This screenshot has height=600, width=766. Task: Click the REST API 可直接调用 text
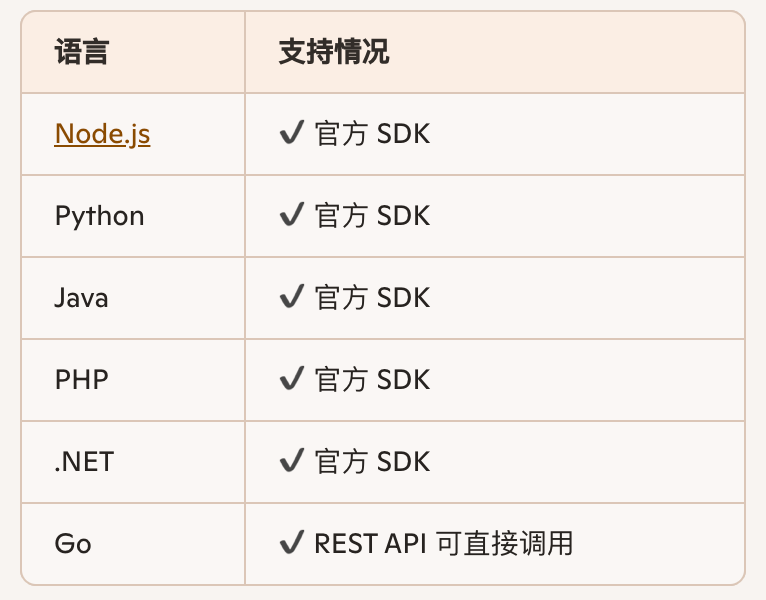443,544
